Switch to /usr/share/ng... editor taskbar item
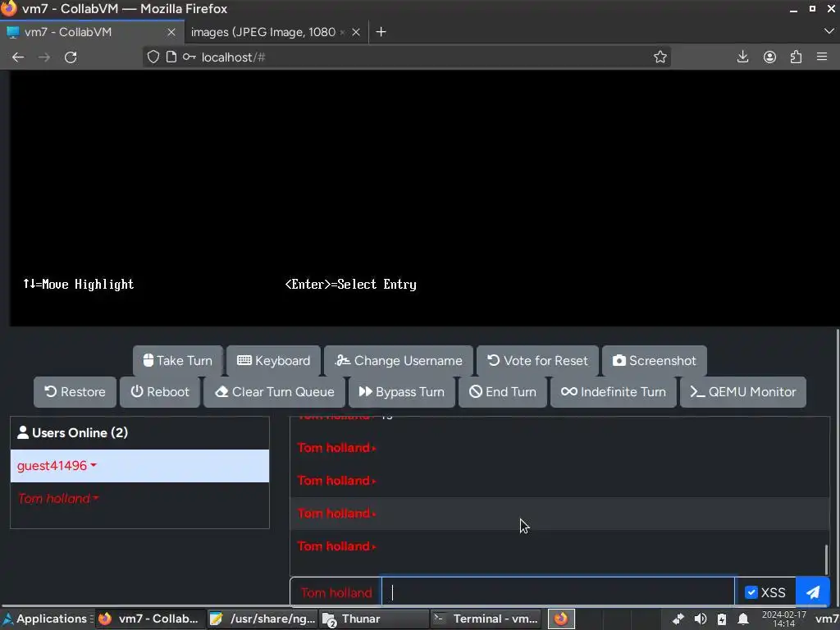This screenshot has width=840, height=630. (263, 619)
